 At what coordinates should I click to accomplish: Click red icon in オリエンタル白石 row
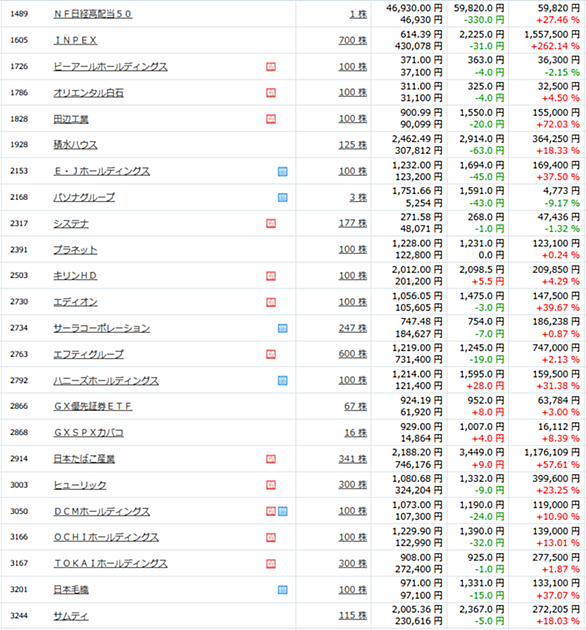click(271, 93)
